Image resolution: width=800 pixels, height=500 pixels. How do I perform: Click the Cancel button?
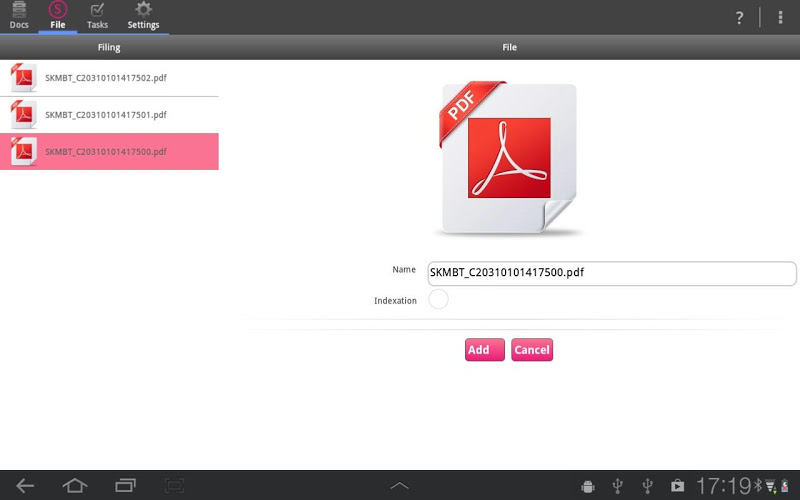(x=532, y=349)
